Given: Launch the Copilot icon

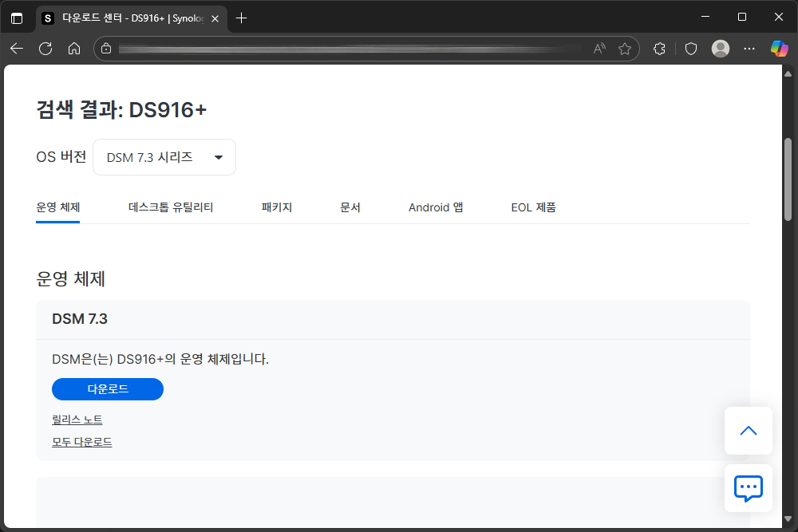Looking at the screenshot, I should pos(779,49).
